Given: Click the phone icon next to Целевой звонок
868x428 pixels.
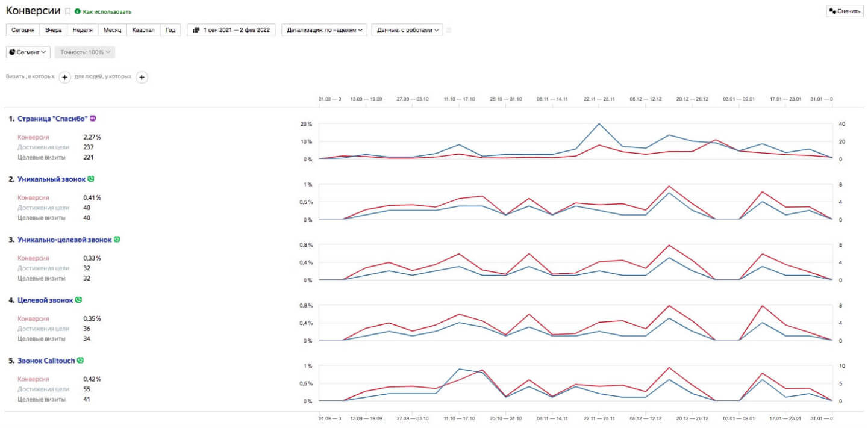Looking at the screenshot, I should coord(78,300).
